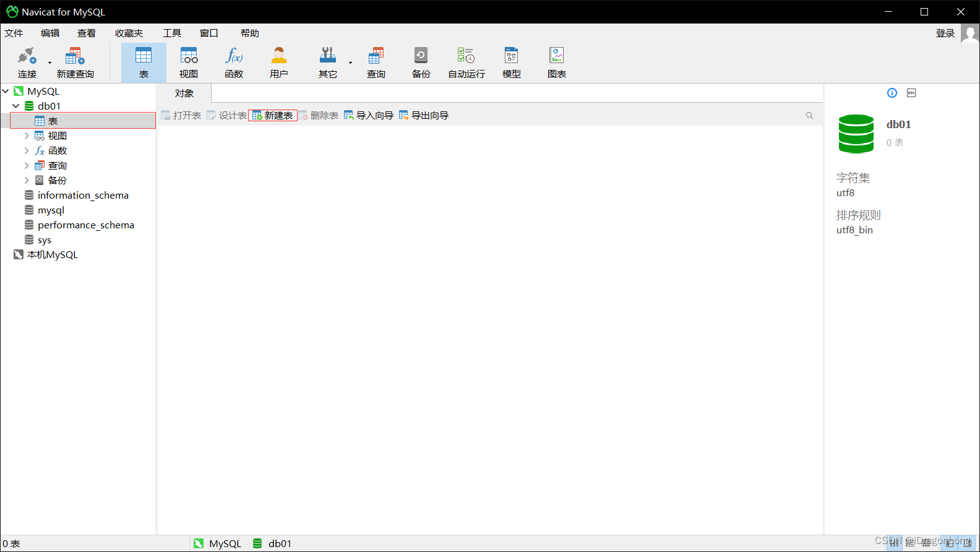Click the utf8_bin collation value
Viewport: 980px width, 552px height.
coord(854,230)
